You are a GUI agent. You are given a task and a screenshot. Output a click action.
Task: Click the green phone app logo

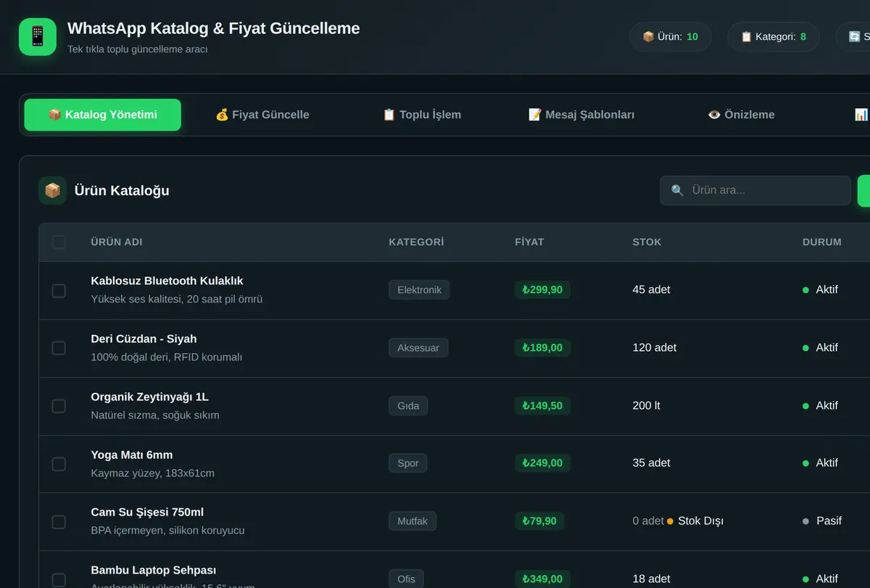coord(38,37)
